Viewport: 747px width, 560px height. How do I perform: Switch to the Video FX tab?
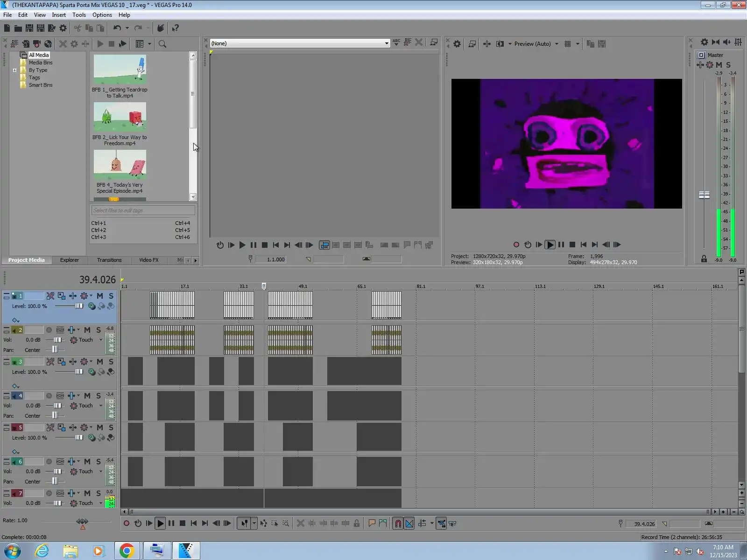point(149,260)
